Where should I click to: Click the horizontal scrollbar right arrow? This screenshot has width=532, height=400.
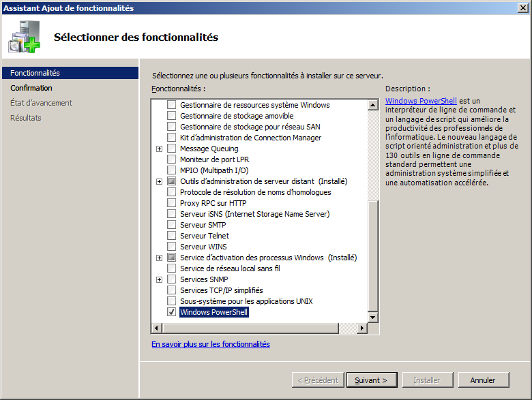(x=362, y=328)
